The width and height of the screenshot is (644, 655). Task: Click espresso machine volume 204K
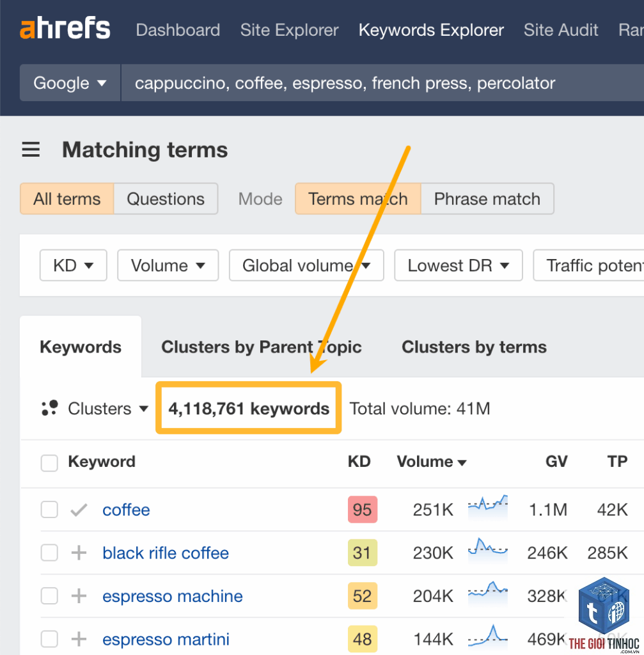pos(433,596)
